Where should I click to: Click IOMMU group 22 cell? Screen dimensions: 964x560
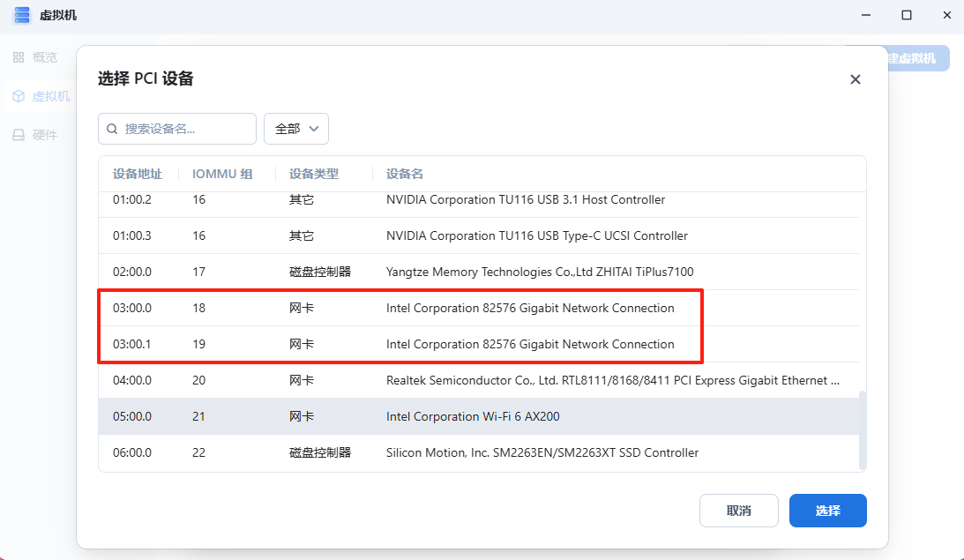[198, 453]
